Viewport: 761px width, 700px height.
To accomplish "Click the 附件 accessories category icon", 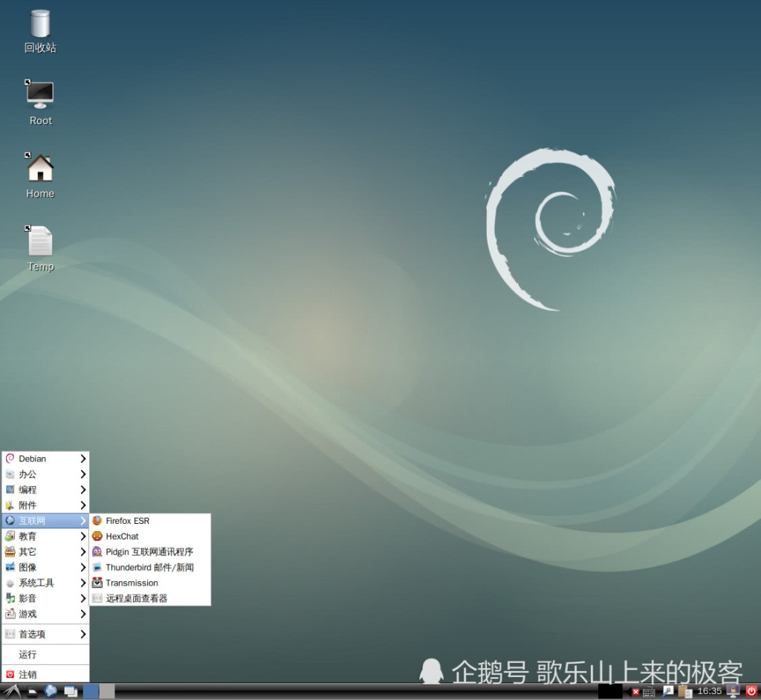I will tap(10, 505).
